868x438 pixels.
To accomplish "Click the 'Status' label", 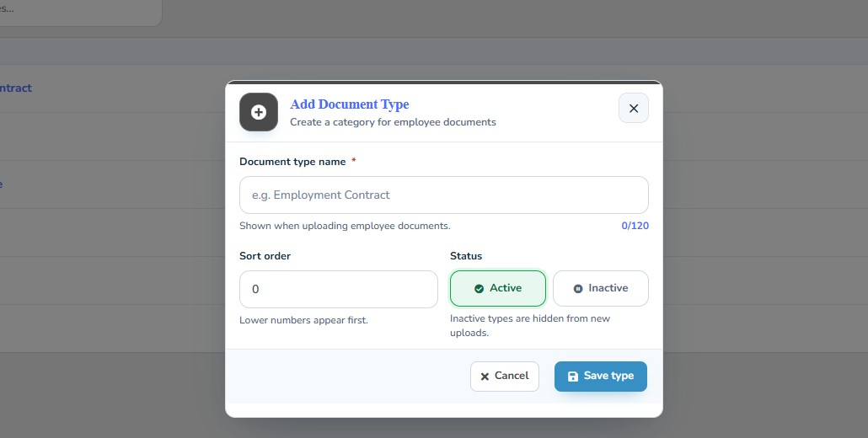I will click(x=465, y=256).
